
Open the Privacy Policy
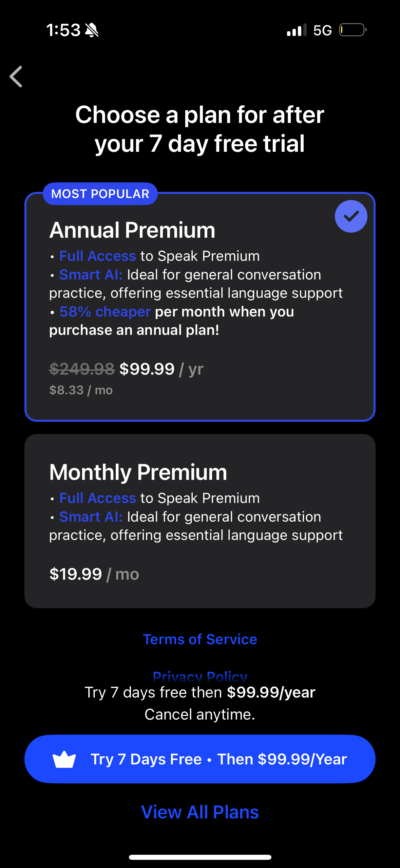[x=200, y=676]
